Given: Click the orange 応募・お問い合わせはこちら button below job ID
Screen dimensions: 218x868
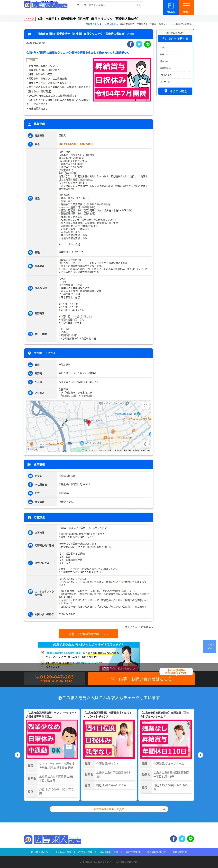Looking at the screenshot, I should point(88,634).
